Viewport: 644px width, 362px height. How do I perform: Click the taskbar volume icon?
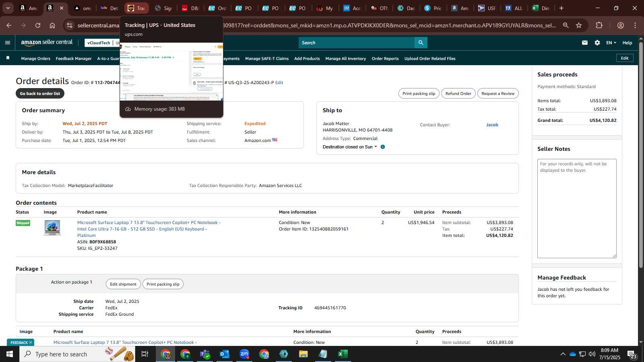(x=592, y=354)
